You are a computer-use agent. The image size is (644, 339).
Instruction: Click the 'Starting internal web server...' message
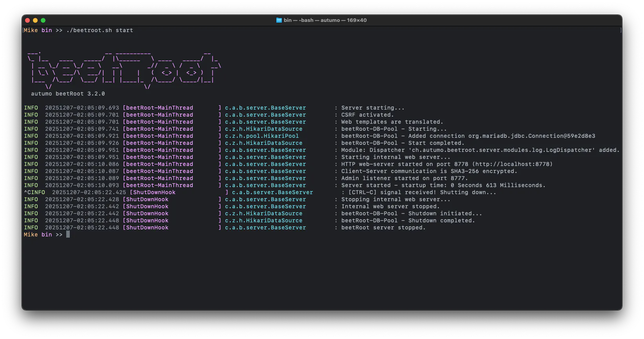tap(395, 157)
